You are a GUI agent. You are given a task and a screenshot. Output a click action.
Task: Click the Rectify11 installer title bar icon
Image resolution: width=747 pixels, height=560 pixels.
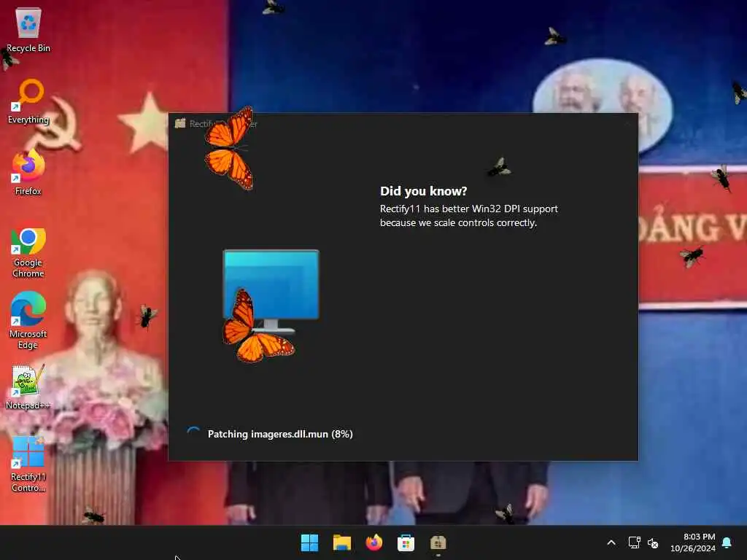click(x=180, y=123)
